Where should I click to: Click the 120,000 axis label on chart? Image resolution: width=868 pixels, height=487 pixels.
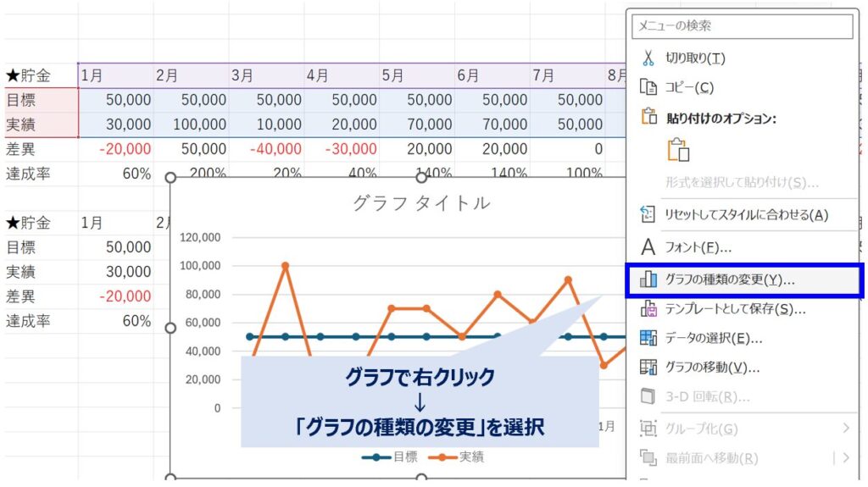coord(200,237)
